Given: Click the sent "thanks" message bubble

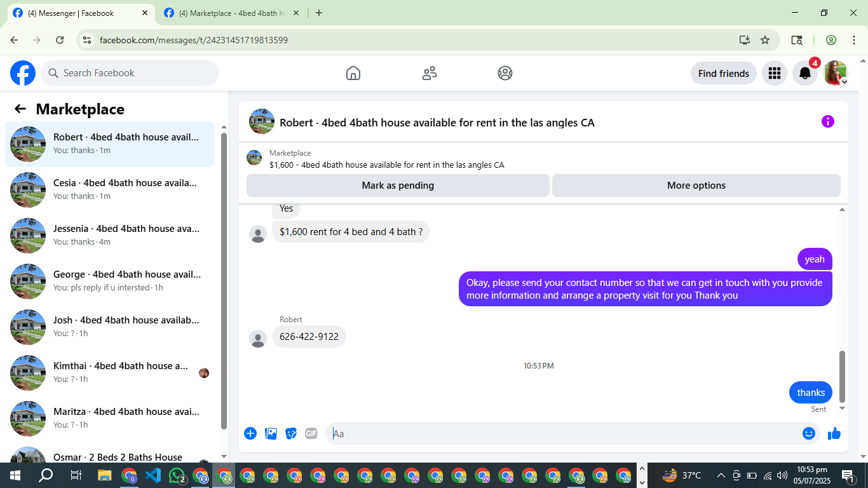Looking at the screenshot, I should point(811,393).
